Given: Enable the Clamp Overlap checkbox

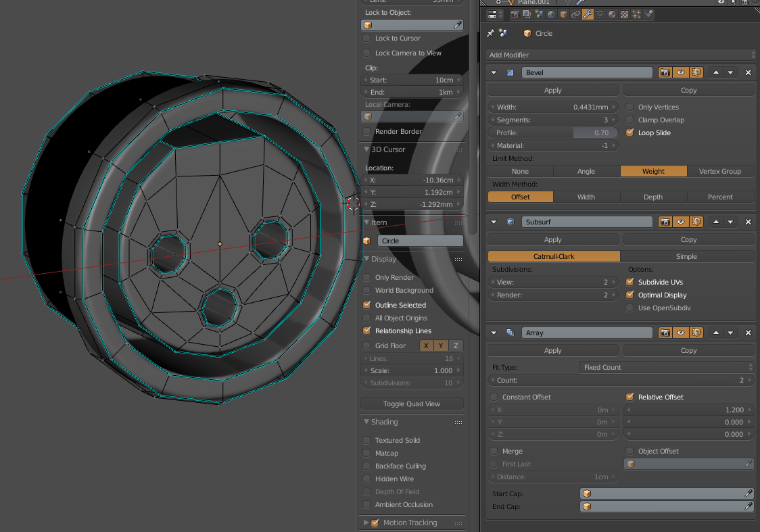Looking at the screenshot, I should click(630, 120).
